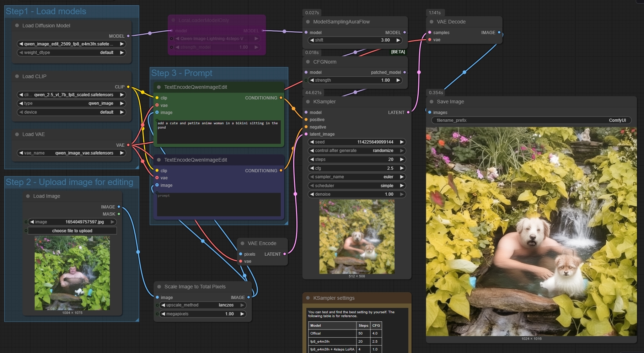Image resolution: width=644 pixels, height=353 pixels.
Task: Click the LATENT output socket of KSampler
Action: click(408, 112)
